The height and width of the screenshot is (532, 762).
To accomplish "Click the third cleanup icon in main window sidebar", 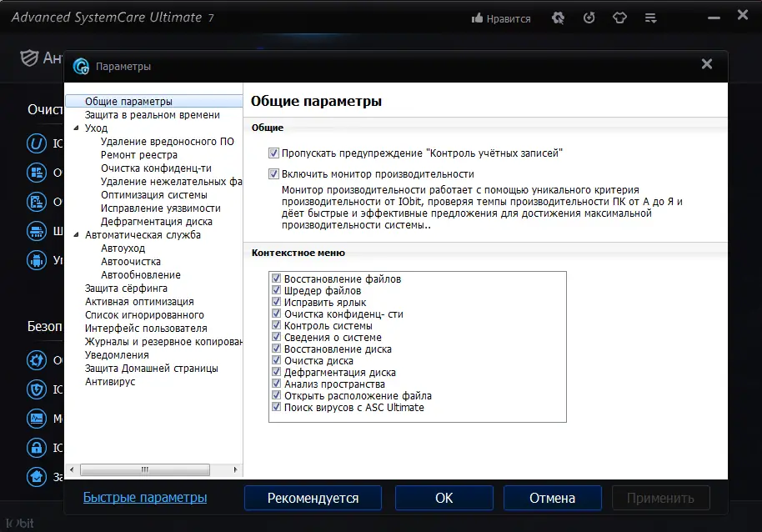I will [37, 202].
